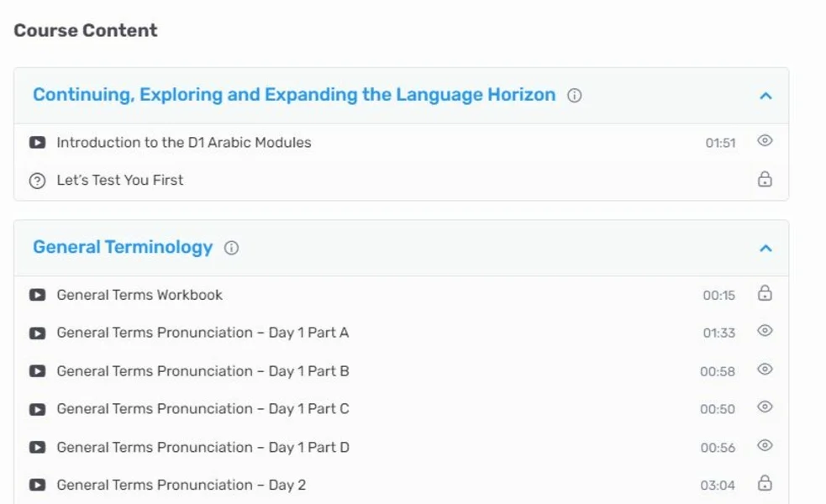826x504 pixels.
Task: Click the info icon beside General Terminology
Action: click(x=231, y=248)
